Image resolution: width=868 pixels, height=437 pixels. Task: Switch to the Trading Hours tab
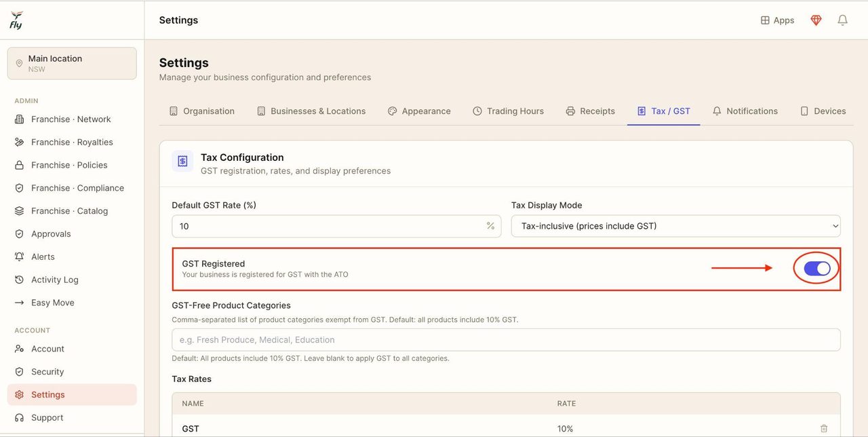(508, 111)
